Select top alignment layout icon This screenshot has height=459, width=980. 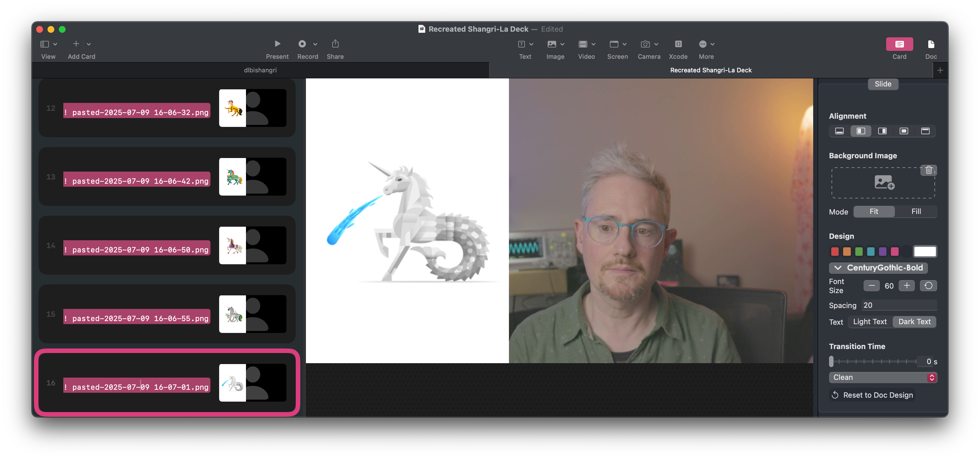tap(925, 131)
